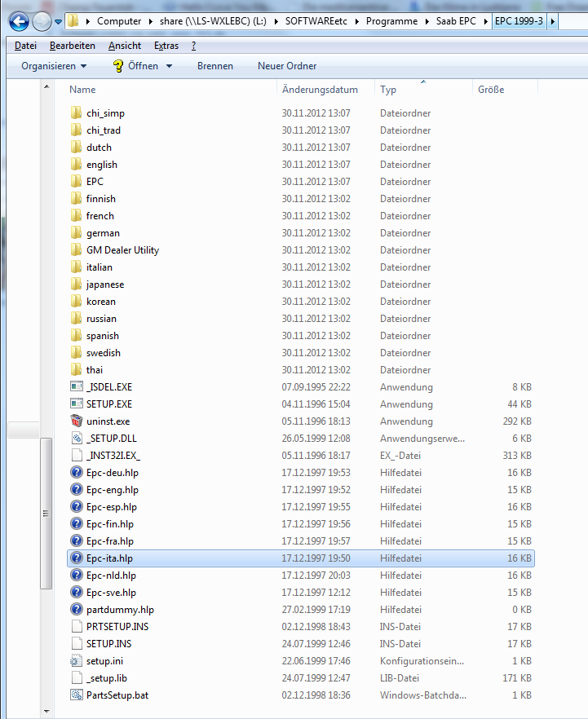Create a Neuer Ordner
The width and height of the screenshot is (588, 719).
pos(287,66)
